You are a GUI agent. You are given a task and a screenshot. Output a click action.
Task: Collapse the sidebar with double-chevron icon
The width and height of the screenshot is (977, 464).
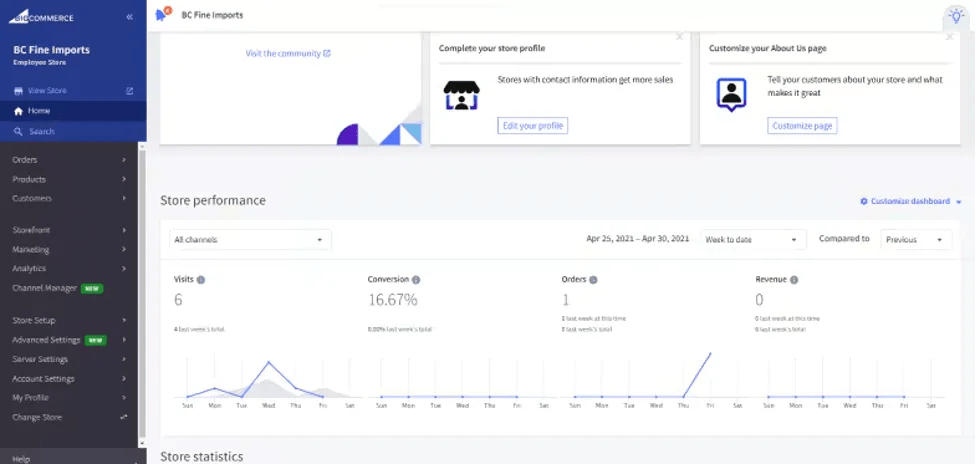tap(130, 17)
